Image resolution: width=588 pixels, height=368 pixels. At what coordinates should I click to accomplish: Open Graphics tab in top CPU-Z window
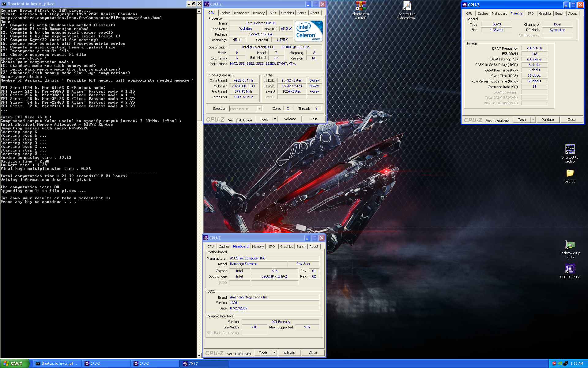[x=288, y=13]
